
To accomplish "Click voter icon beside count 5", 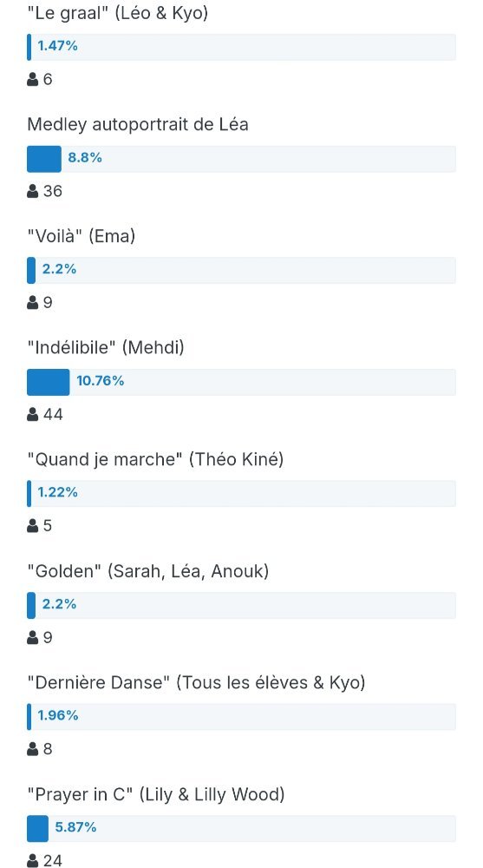I will pyautogui.click(x=33, y=526).
